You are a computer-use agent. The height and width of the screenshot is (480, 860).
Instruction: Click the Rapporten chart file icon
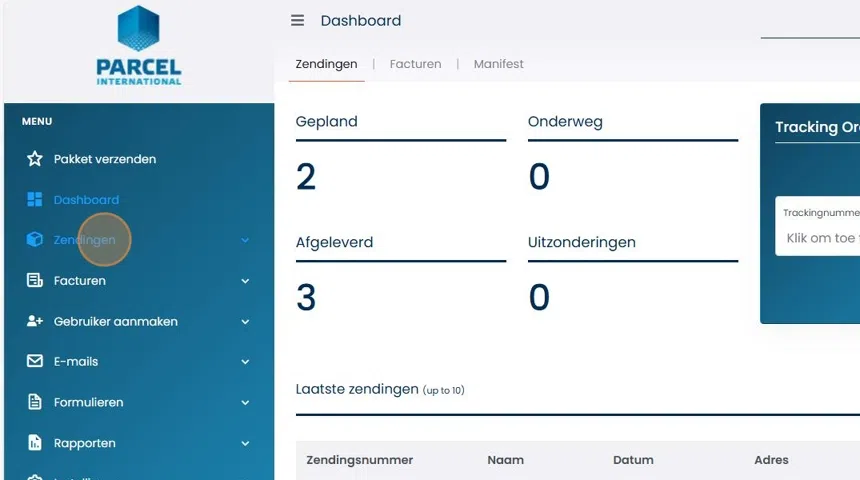point(35,443)
